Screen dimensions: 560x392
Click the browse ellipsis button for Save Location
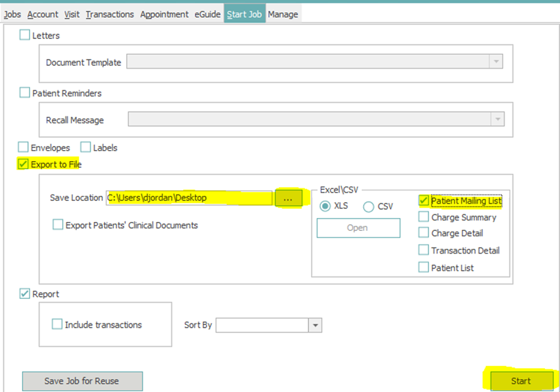[288, 198]
